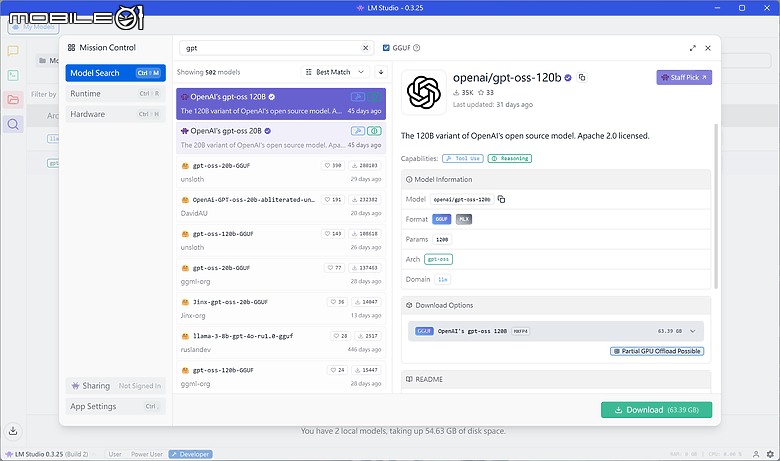780x461 pixels.
Task: Click the 120B params value
Action: click(442, 239)
